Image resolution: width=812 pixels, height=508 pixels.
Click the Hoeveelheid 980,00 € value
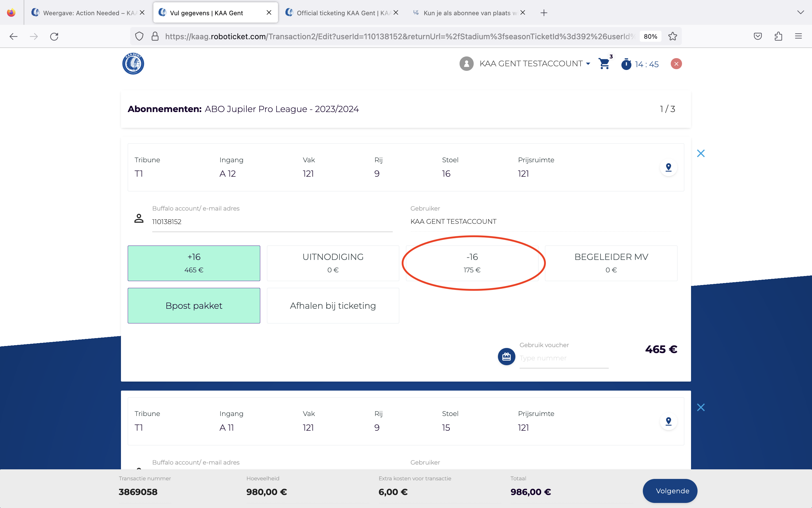coord(266,492)
